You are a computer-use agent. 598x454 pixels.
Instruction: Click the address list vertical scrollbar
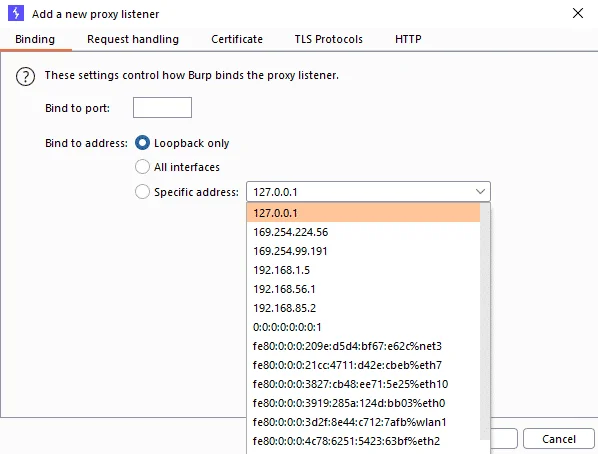[x=484, y=321]
